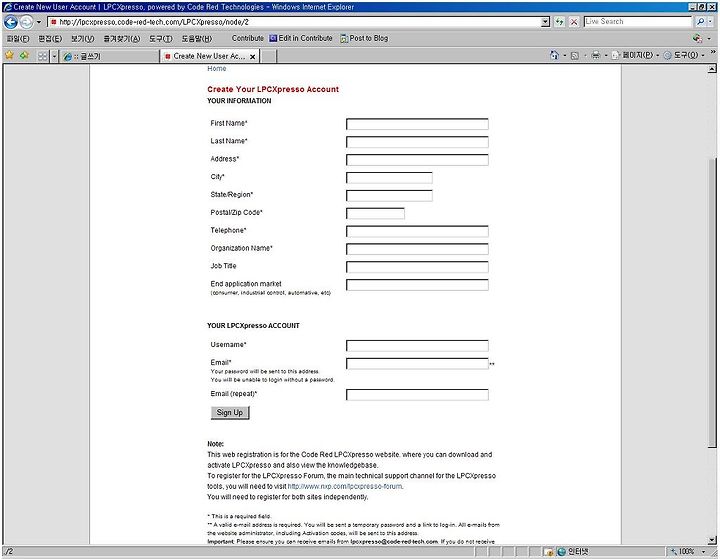
Task: Click the page scrollbar up arrow
Action: click(x=712, y=69)
